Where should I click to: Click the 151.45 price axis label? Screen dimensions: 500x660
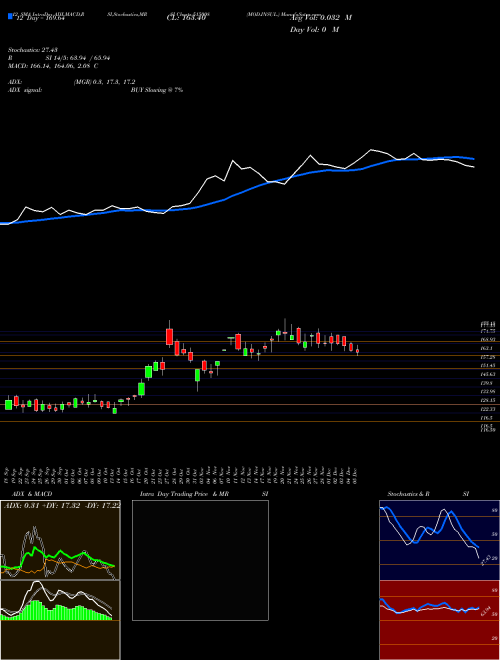[x=489, y=365]
